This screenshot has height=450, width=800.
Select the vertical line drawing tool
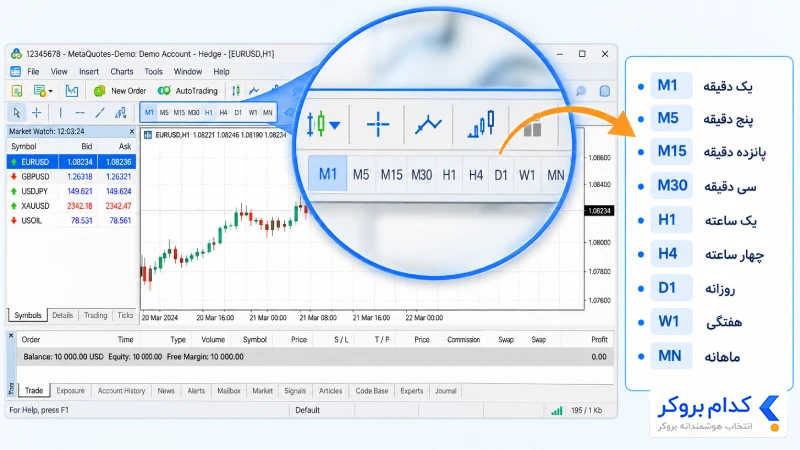tap(60, 113)
